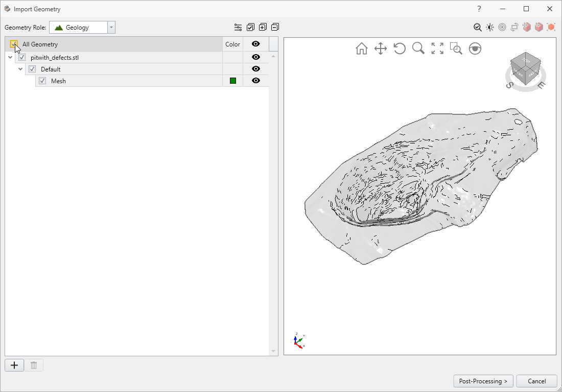Uncheck the Default checkbox

(32, 69)
